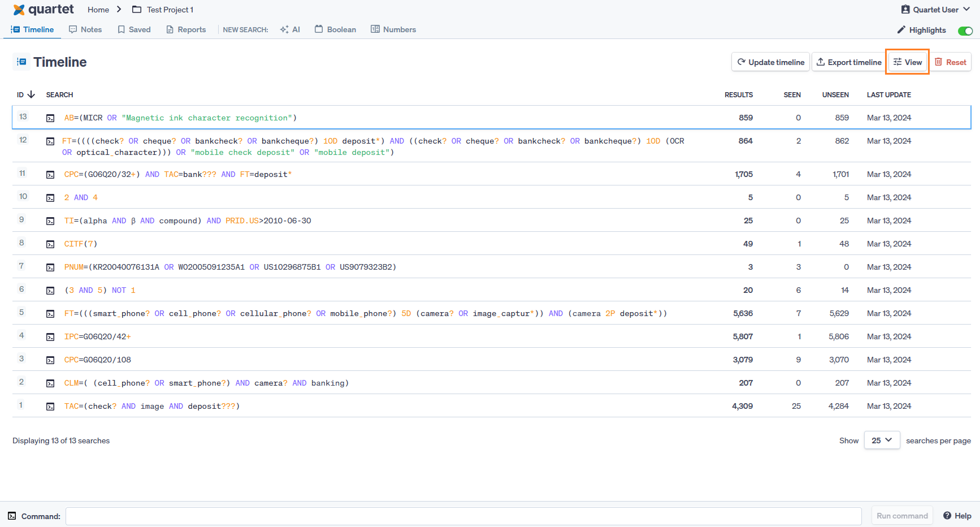Reset the timeline with Reset button
This screenshot has height=527, width=980.
951,62
